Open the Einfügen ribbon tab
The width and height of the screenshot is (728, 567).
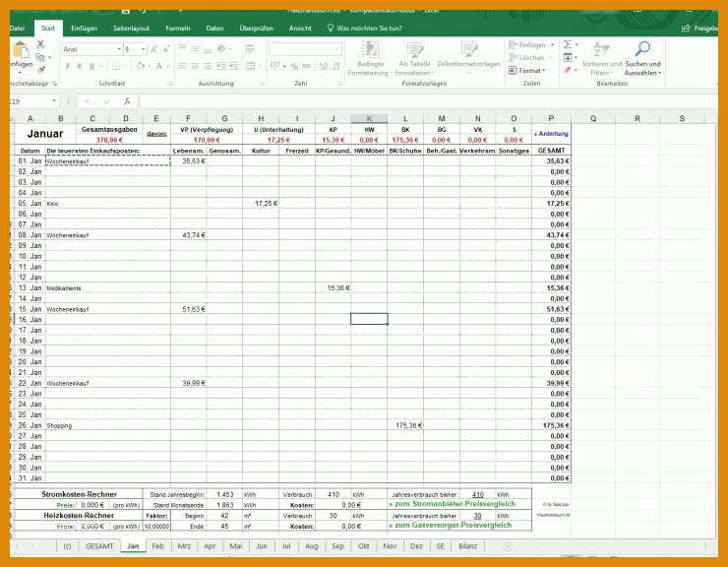point(84,28)
